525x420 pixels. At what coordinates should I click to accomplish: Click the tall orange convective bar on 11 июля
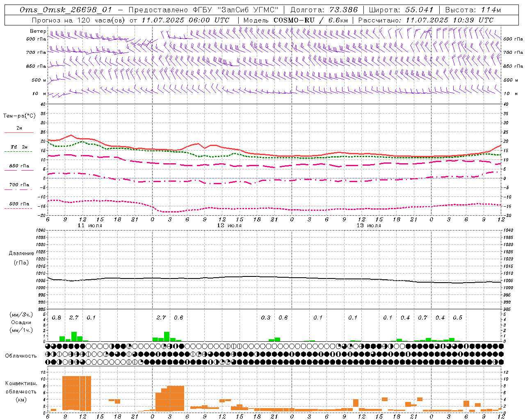(x=77, y=393)
